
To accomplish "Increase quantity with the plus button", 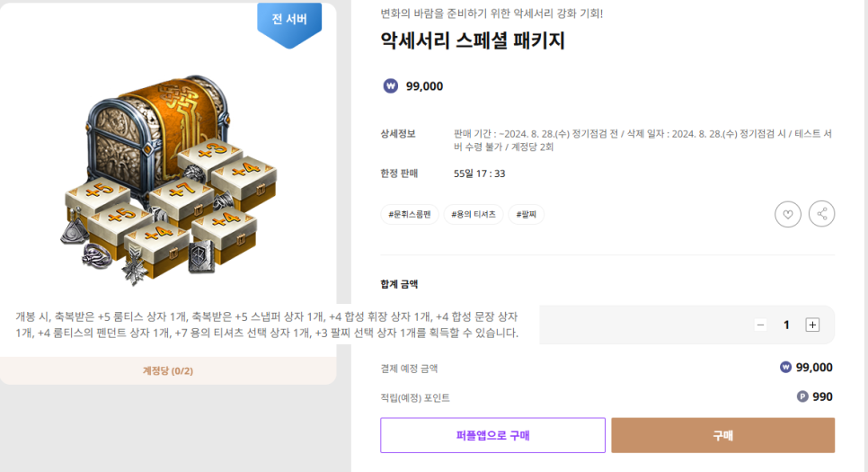I will (812, 325).
